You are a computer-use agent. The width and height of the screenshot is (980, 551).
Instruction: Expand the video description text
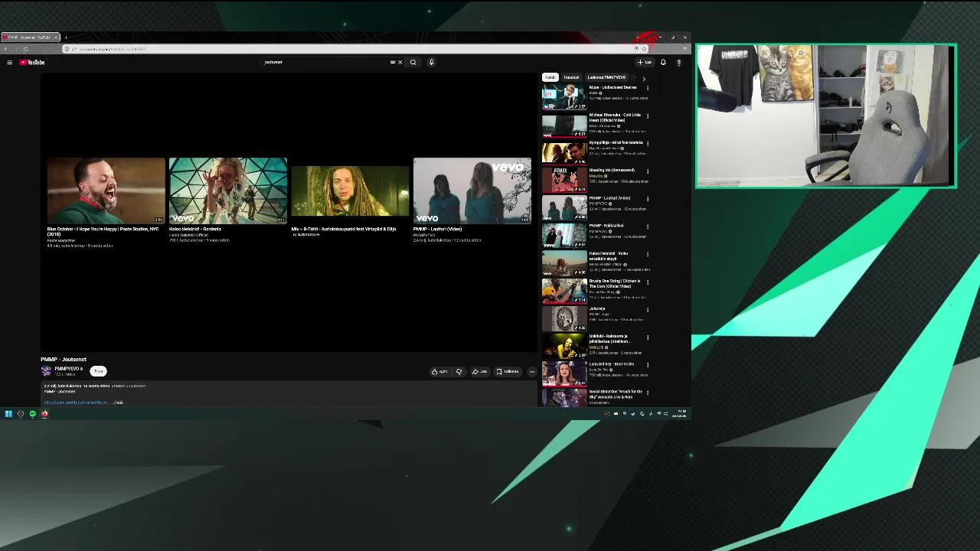(119, 403)
